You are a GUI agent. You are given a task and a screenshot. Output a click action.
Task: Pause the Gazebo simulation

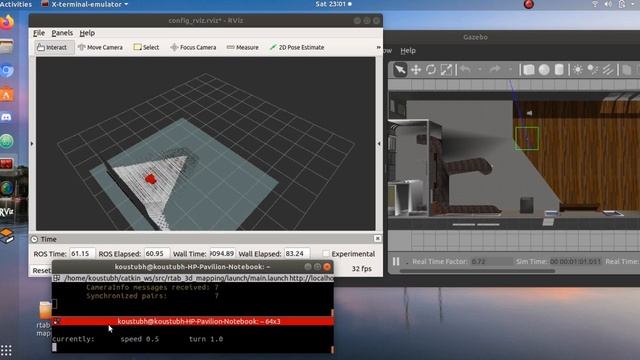tap(396, 261)
